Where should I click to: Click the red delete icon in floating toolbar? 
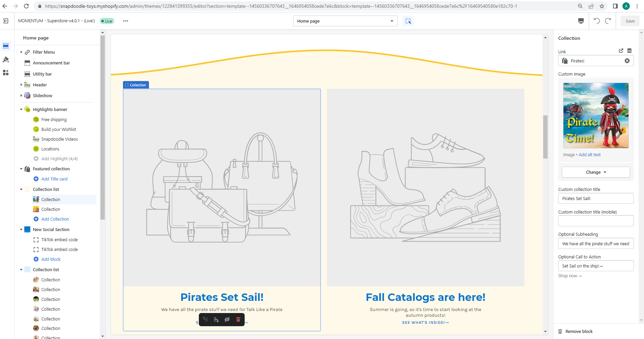[238, 319]
